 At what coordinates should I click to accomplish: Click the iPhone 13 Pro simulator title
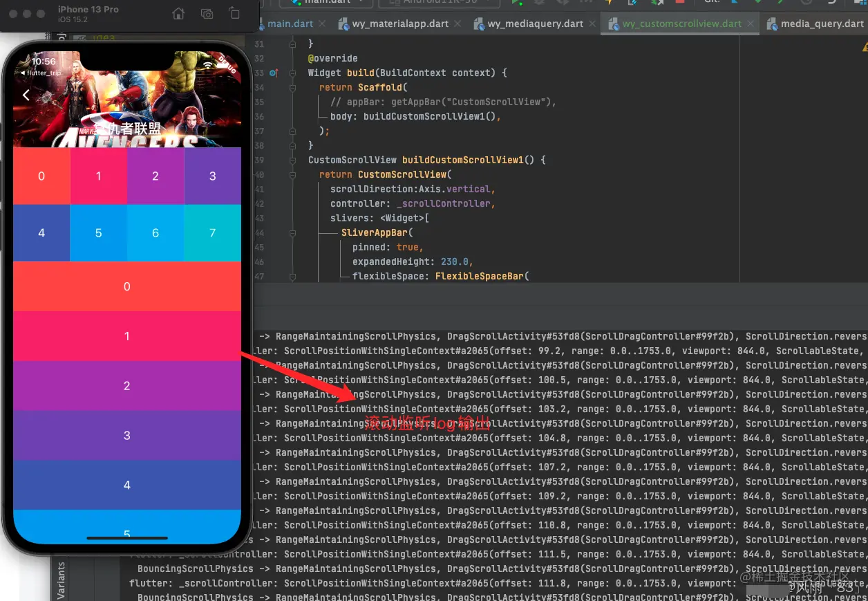point(88,10)
